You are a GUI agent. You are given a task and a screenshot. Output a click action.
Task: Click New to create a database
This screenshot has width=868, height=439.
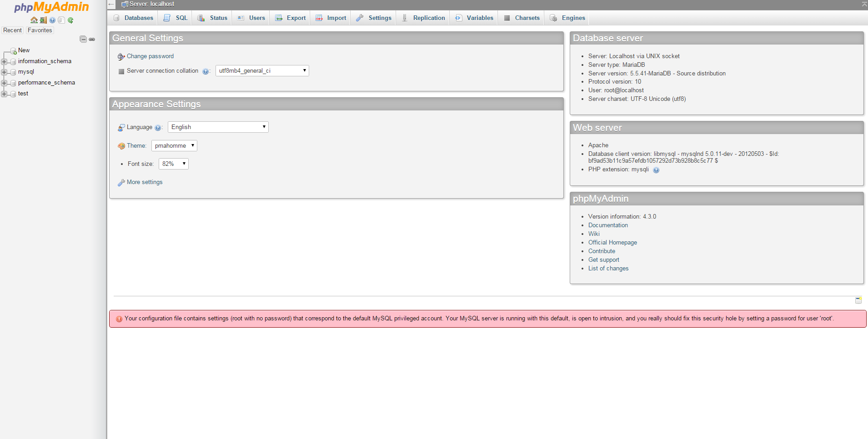24,50
